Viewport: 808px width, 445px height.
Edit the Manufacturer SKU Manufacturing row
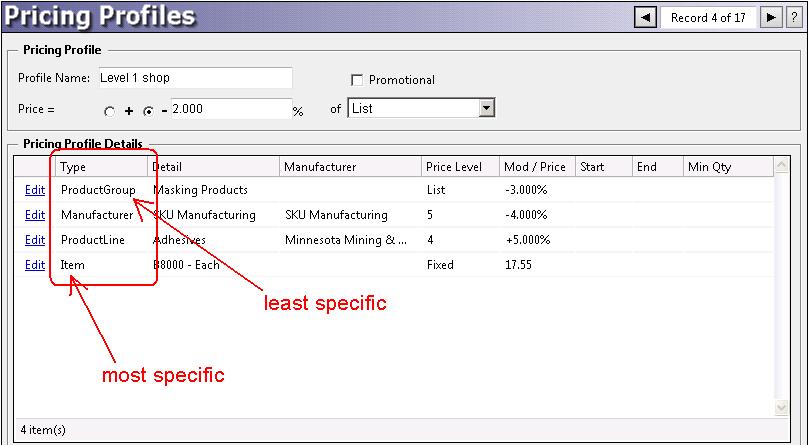tap(35, 214)
